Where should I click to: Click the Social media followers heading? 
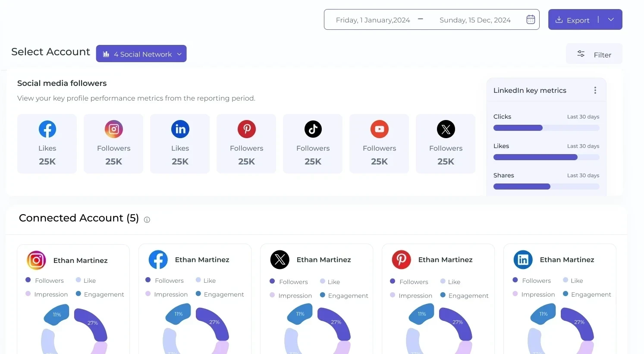(x=62, y=83)
